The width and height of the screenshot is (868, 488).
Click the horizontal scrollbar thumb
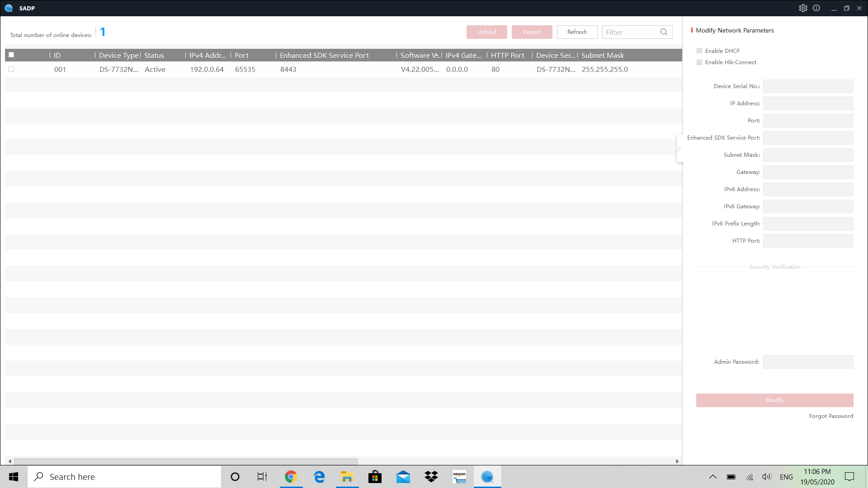(185, 461)
